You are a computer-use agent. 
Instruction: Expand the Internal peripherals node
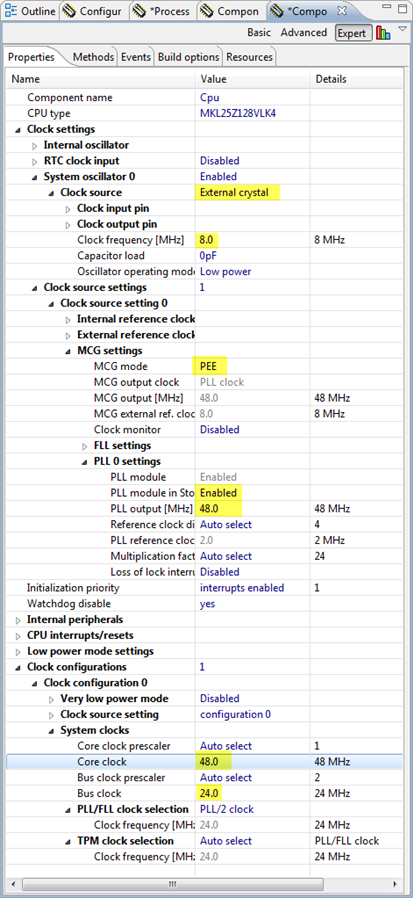click(18, 620)
